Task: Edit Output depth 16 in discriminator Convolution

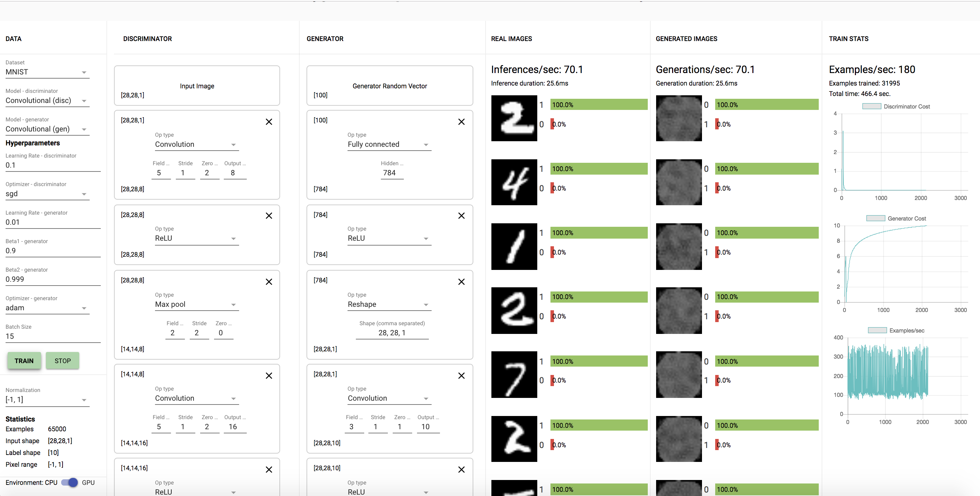Action: pyautogui.click(x=235, y=427)
